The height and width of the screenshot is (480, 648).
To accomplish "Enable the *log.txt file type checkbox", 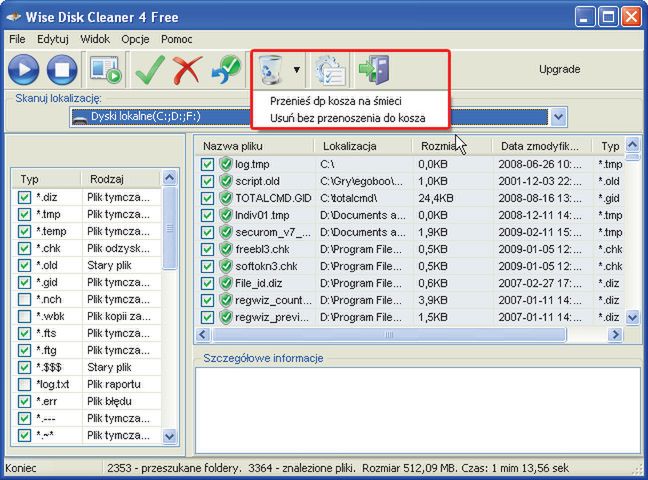I will (24, 384).
